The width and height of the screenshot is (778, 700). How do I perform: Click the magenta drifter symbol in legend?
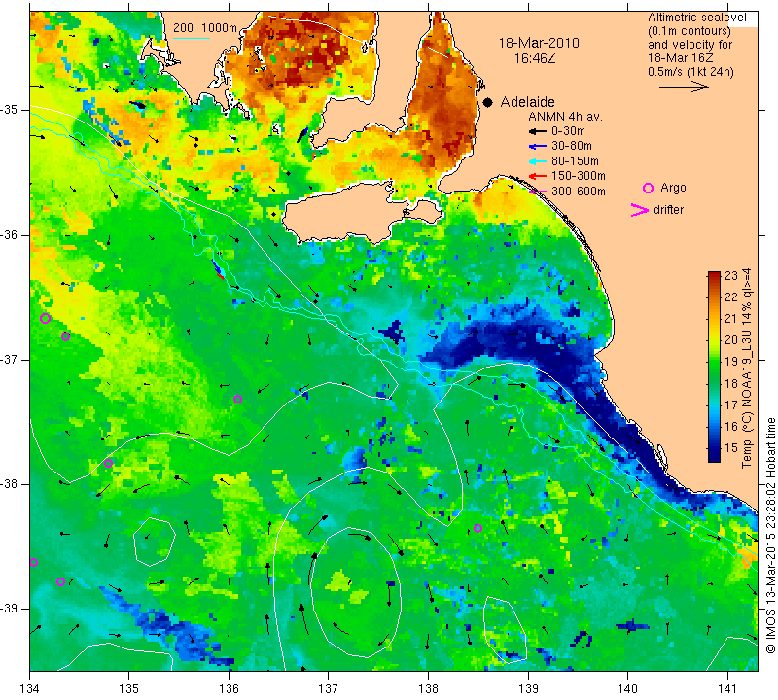pyautogui.click(x=640, y=210)
